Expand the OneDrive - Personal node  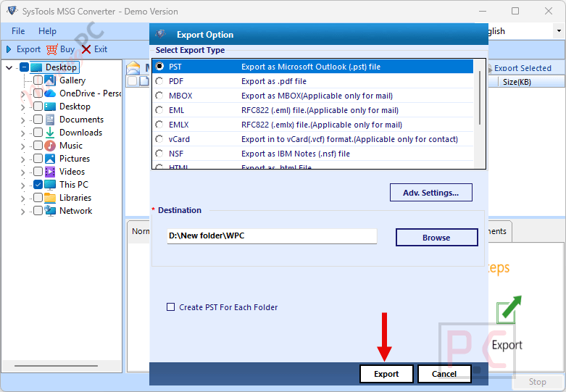pos(22,95)
